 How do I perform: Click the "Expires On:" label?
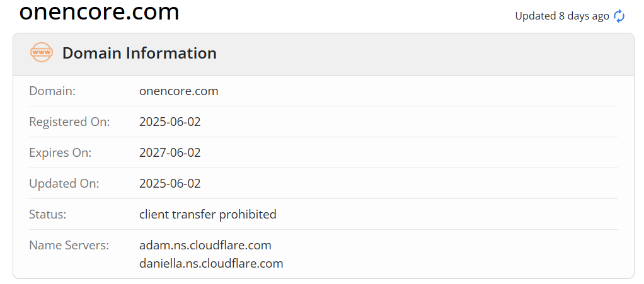60,152
